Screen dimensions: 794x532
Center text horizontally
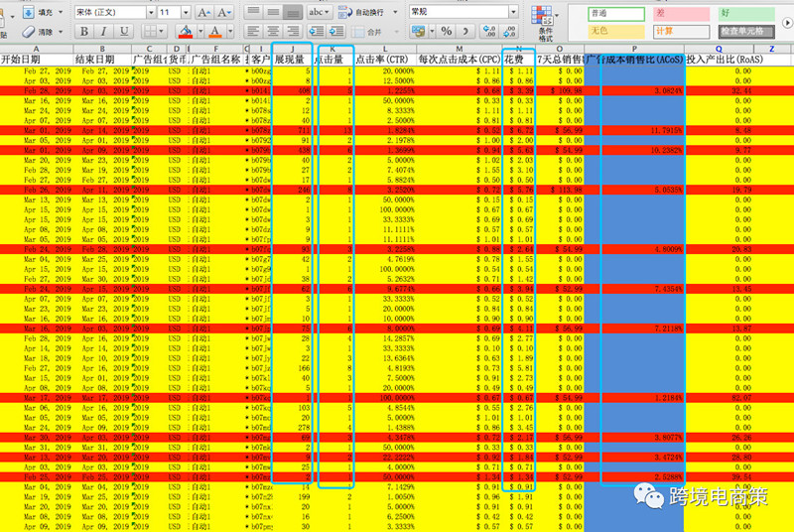[x=273, y=32]
